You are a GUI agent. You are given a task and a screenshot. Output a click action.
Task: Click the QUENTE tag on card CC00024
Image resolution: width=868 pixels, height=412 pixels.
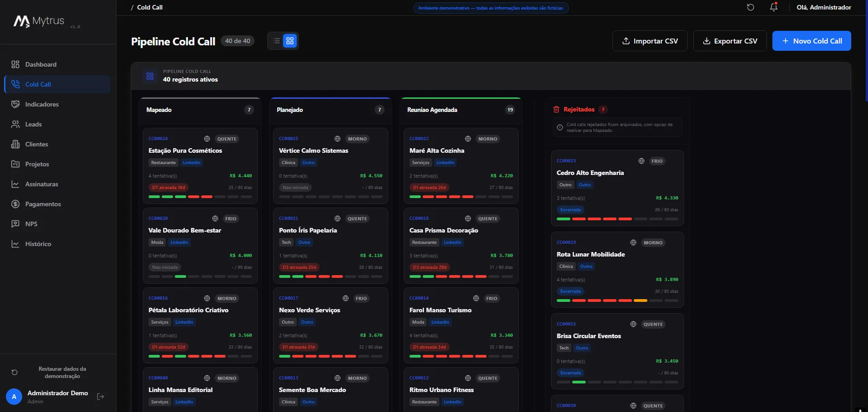[x=227, y=139]
